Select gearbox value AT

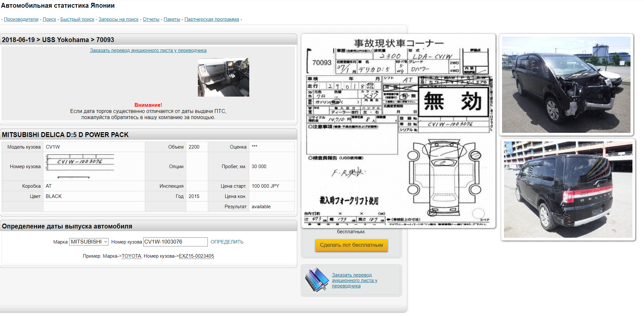pyautogui.click(x=49, y=186)
